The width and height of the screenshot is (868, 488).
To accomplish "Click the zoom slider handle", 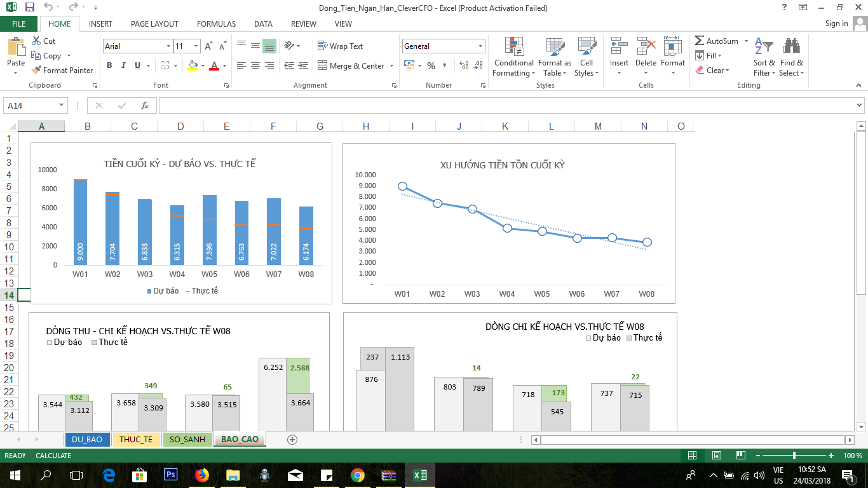I will [794, 456].
